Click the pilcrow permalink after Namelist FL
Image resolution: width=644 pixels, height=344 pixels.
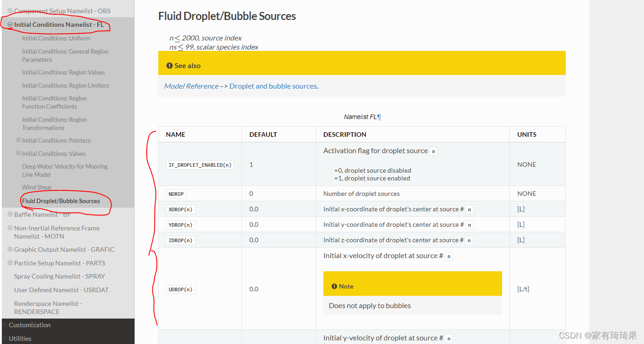(x=379, y=117)
